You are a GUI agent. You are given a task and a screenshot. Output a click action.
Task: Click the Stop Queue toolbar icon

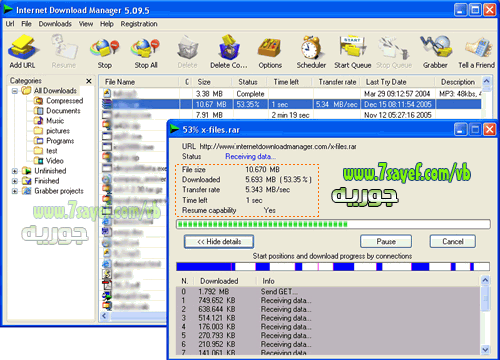(x=394, y=51)
